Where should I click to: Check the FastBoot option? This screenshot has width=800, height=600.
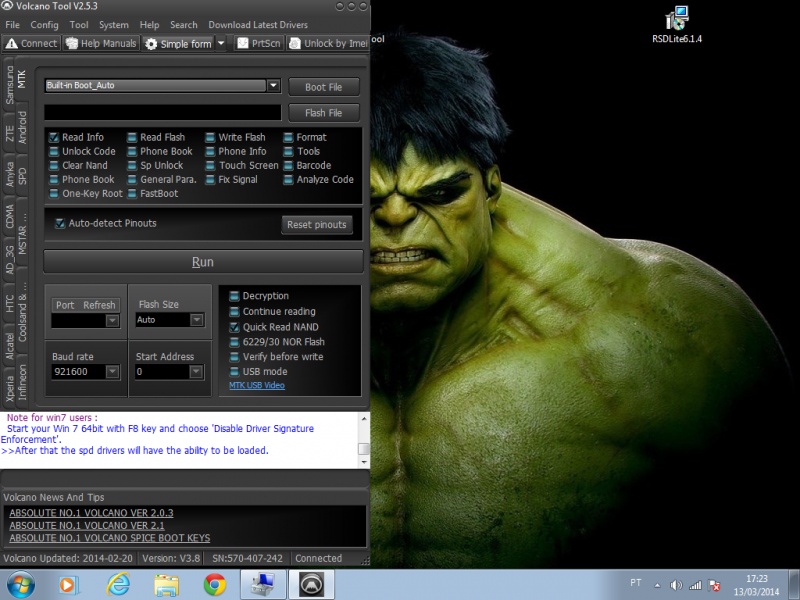132,193
